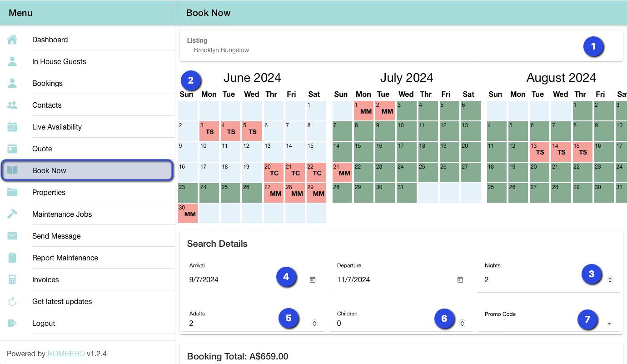Click the Maintenance Jobs hammer icon

pyautogui.click(x=12, y=214)
